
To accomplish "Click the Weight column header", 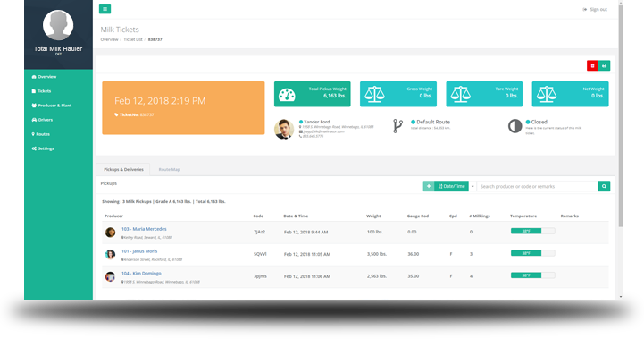I will pyautogui.click(x=373, y=216).
